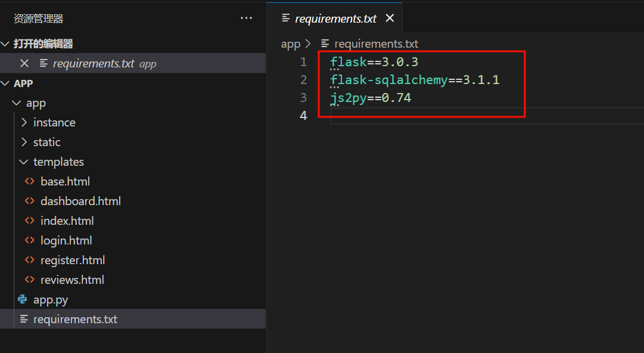Collapse the 打开的编辑器 section
The image size is (644, 353).
[x=5, y=44]
